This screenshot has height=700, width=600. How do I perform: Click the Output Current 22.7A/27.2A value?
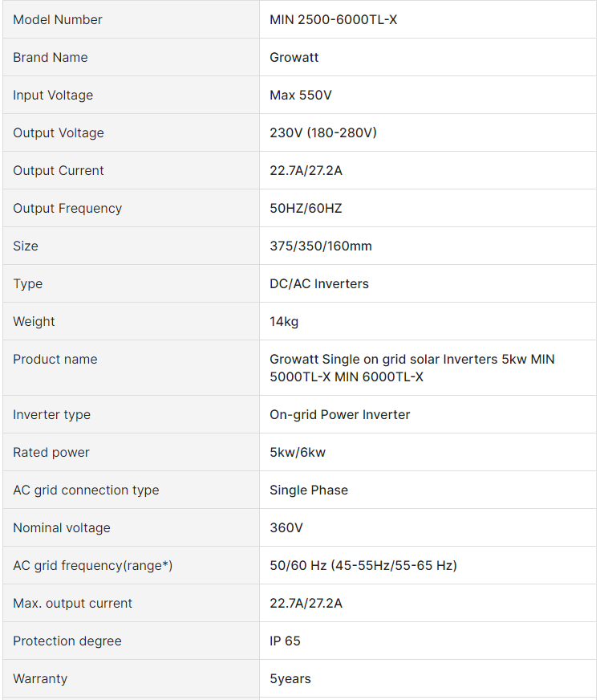[x=306, y=170]
